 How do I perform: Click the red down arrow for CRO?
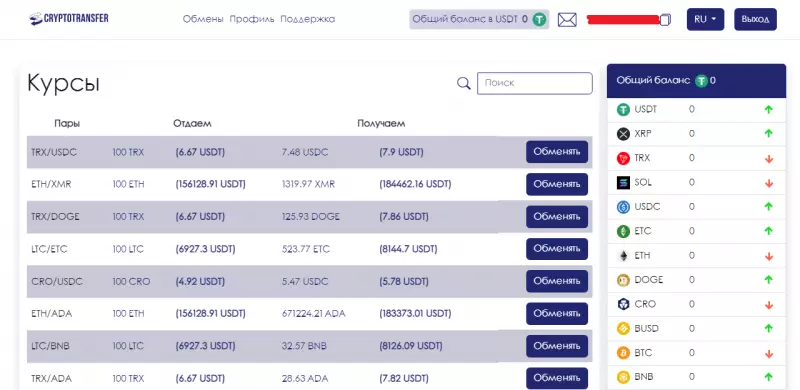(769, 305)
